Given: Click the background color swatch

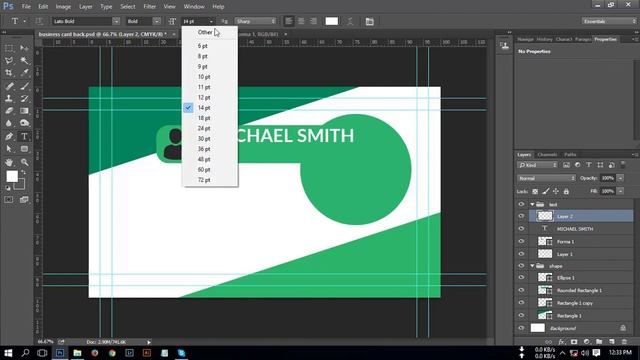Looking at the screenshot, I should pyautogui.click(x=20, y=185).
